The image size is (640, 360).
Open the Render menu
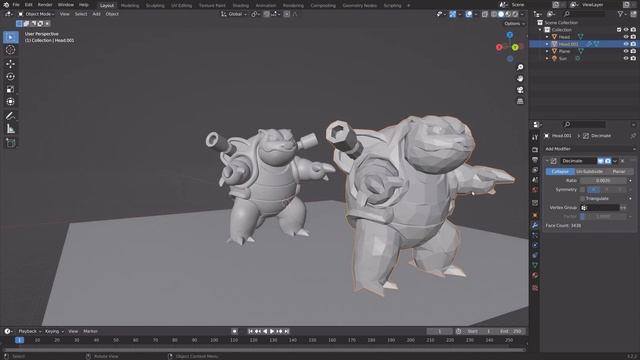click(x=45, y=5)
